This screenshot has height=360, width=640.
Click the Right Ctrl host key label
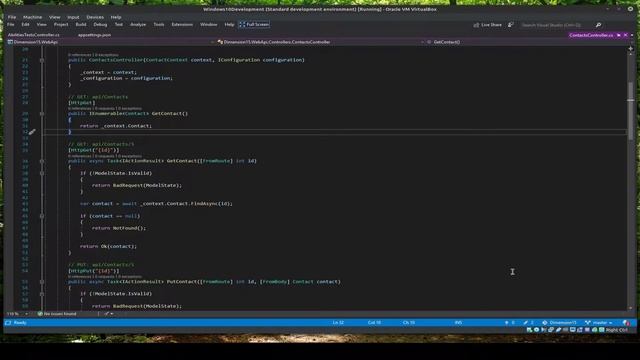tap(616, 330)
